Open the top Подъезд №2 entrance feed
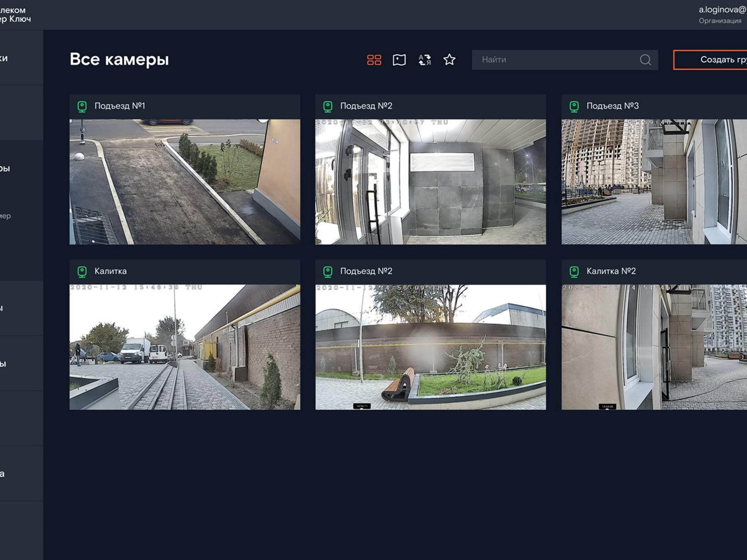 [431, 182]
